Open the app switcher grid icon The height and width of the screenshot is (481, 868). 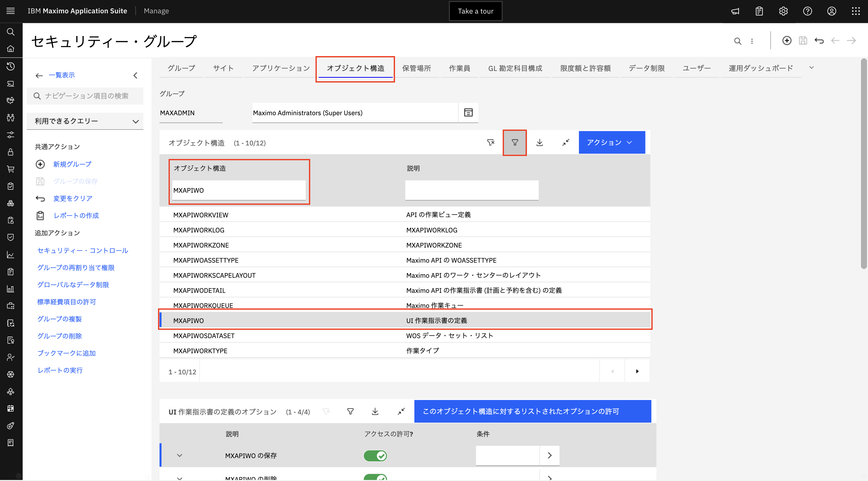coord(855,11)
